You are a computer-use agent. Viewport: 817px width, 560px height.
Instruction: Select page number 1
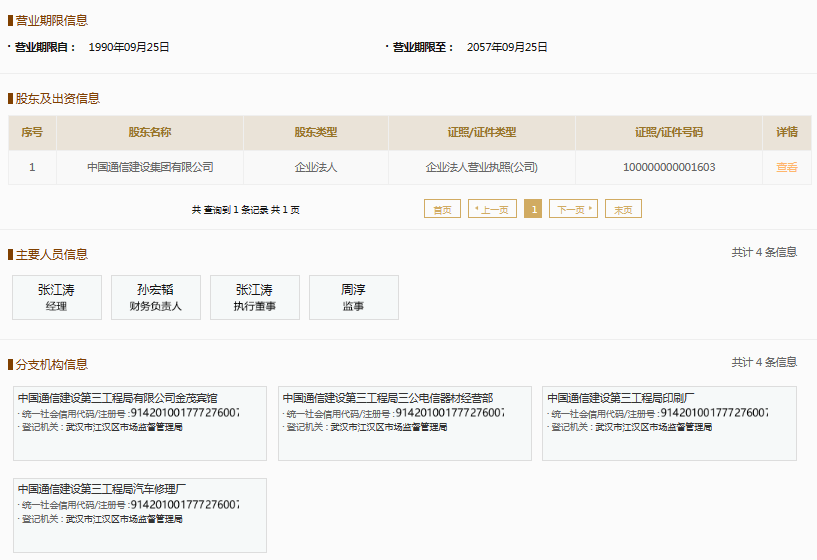pyautogui.click(x=533, y=209)
